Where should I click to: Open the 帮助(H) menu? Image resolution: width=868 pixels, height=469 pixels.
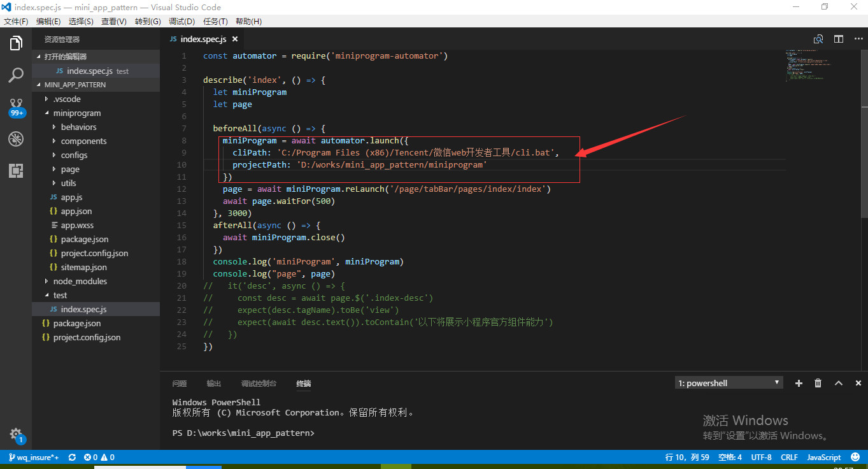[x=248, y=21]
